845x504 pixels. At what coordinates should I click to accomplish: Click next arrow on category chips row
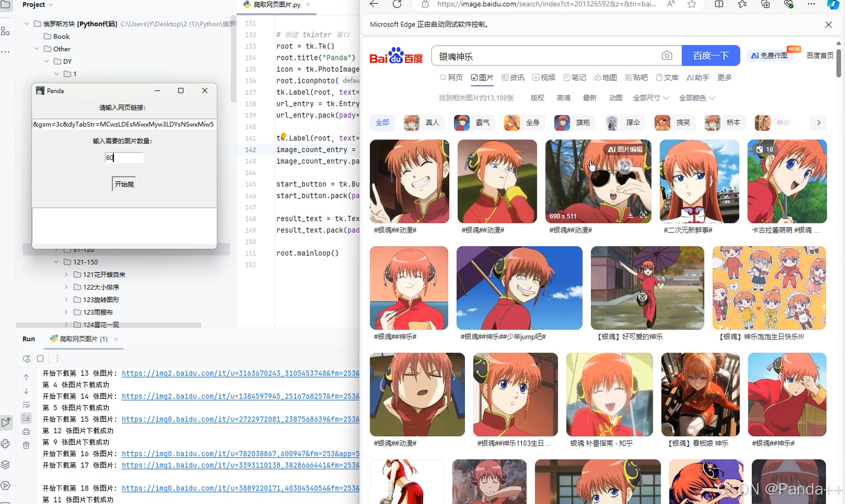click(818, 123)
